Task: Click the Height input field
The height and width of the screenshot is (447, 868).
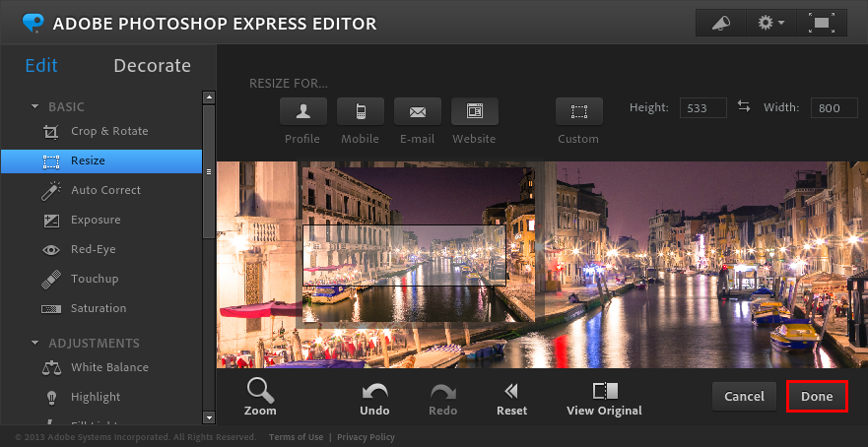Action: (703, 108)
